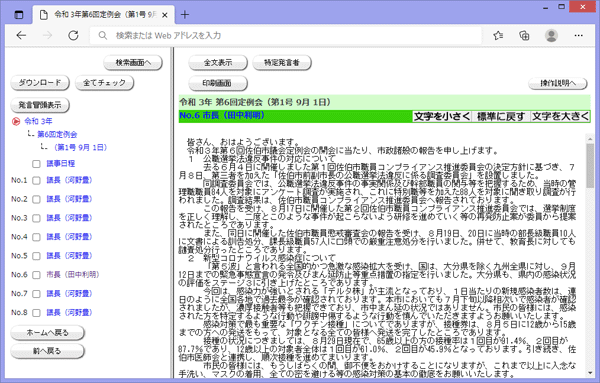Open No.3 議長（河野豊） link
600x383 pixels.
click(x=69, y=218)
